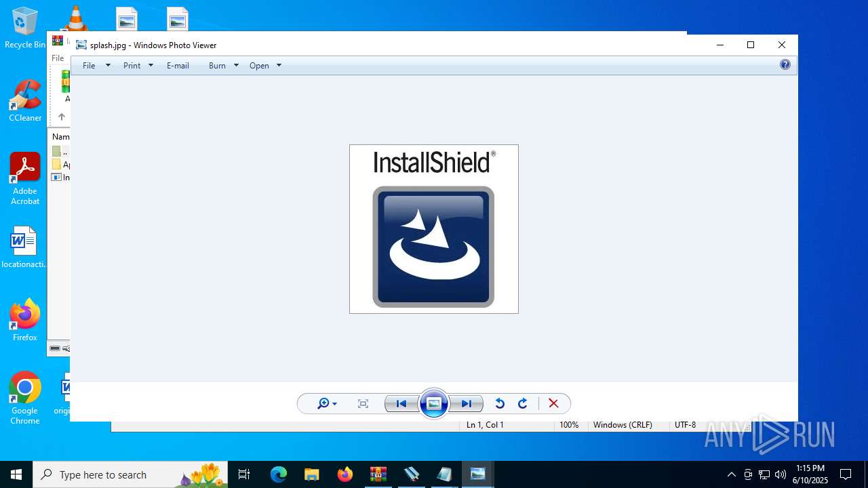Launch Google Chrome desktop shortcut
The width and height of the screenshot is (868, 488).
coord(25,399)
